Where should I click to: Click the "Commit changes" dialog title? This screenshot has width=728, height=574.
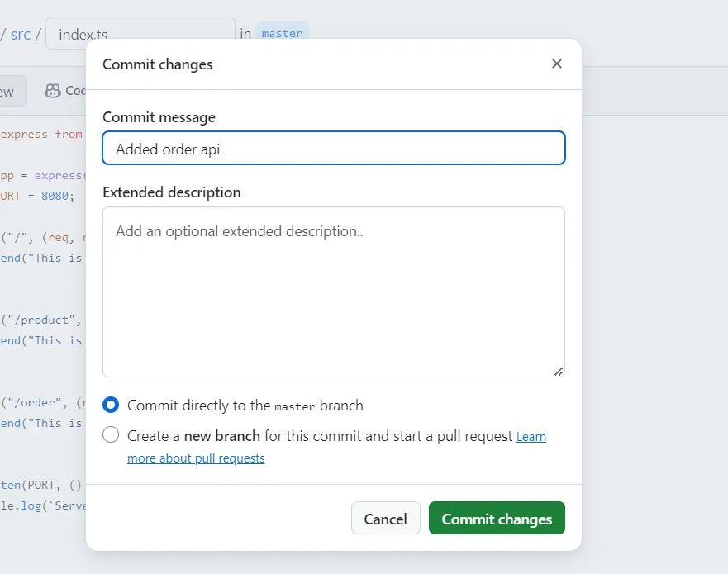[157, 64]
